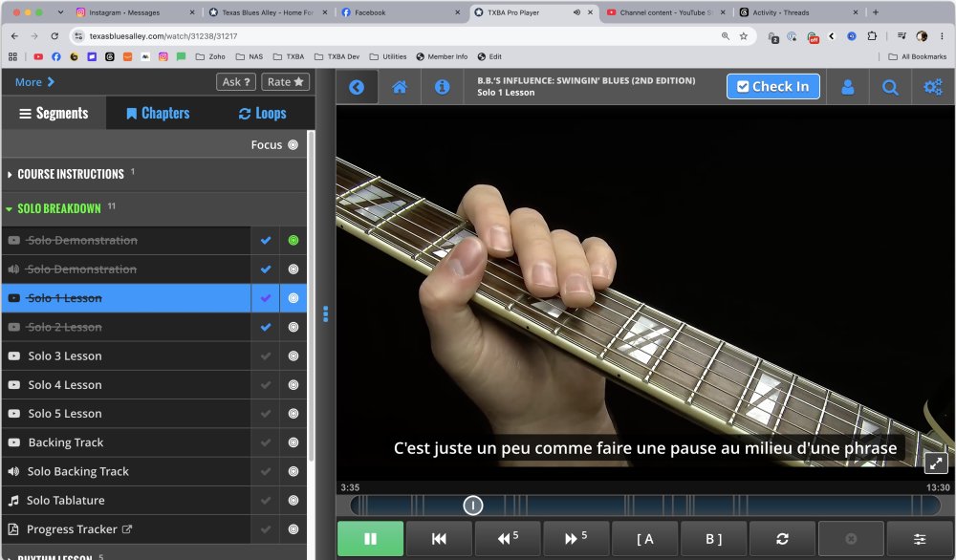Screen dimensions: 956x560
Task: Set loop end point B
Action: coord(713,539)
